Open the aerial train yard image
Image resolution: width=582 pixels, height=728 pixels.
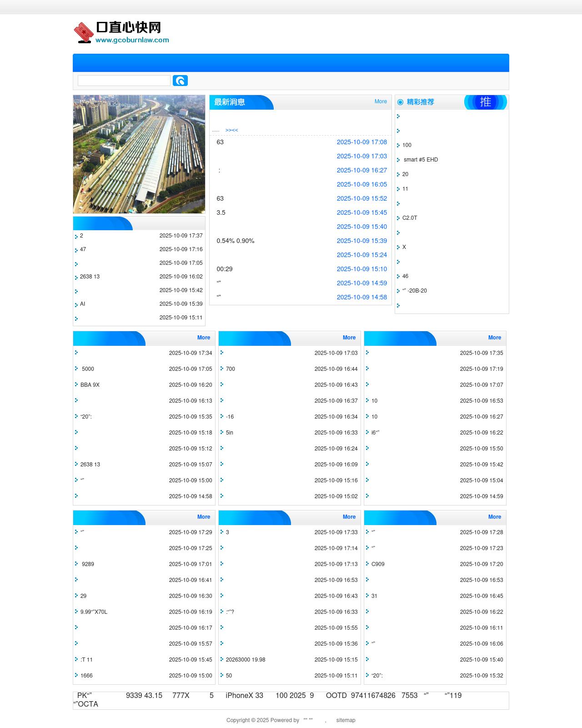[139, 154]
